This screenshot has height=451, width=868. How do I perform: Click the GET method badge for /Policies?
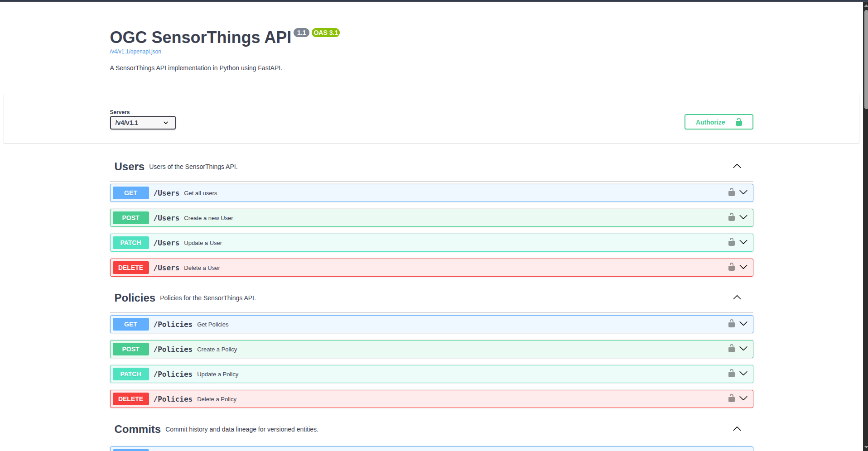(130, 324)
